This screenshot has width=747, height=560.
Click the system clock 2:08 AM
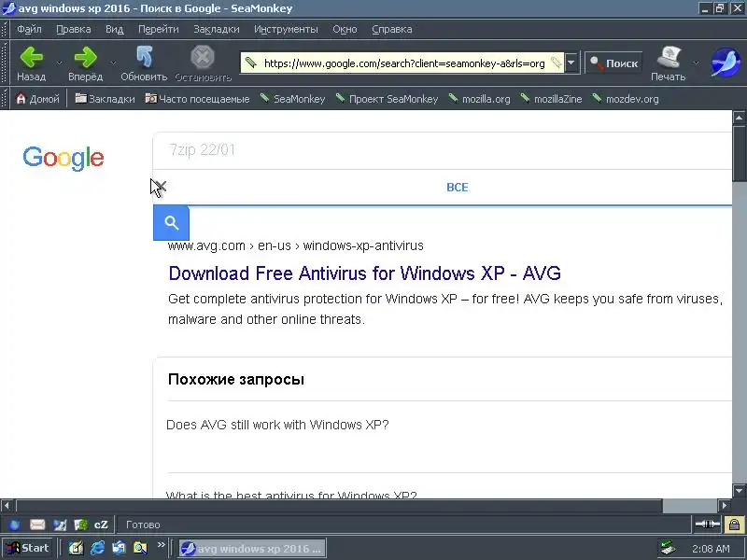[x=711, y=549]
